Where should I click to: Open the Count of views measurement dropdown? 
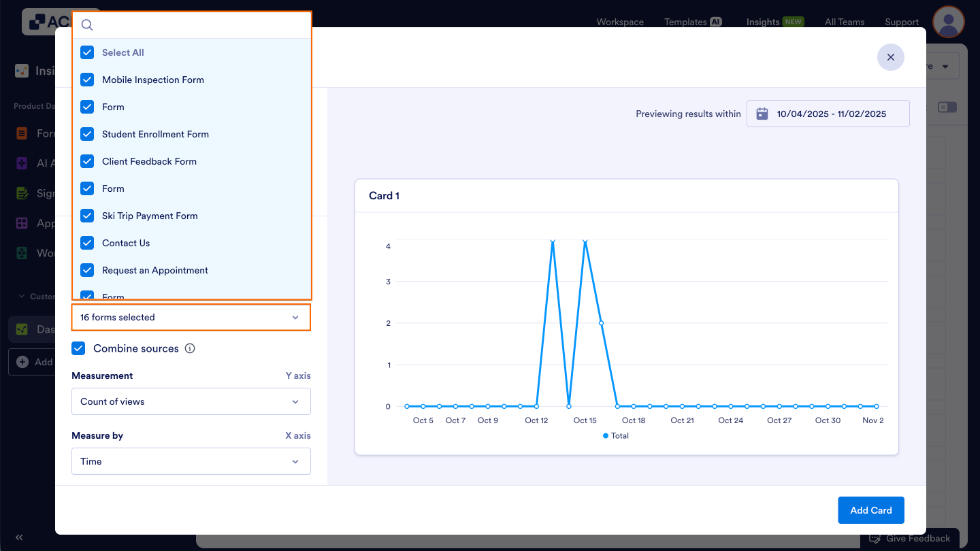coord(191,401)
